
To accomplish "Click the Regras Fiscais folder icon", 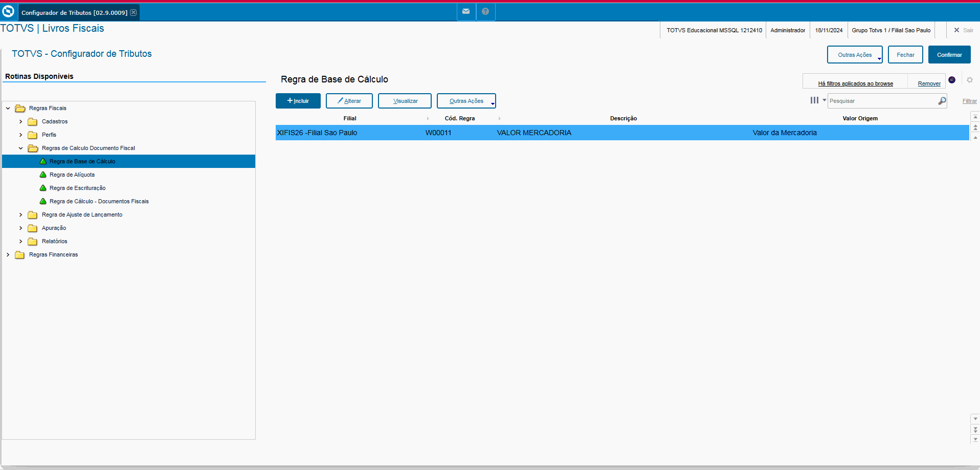I will coord(20,108).
